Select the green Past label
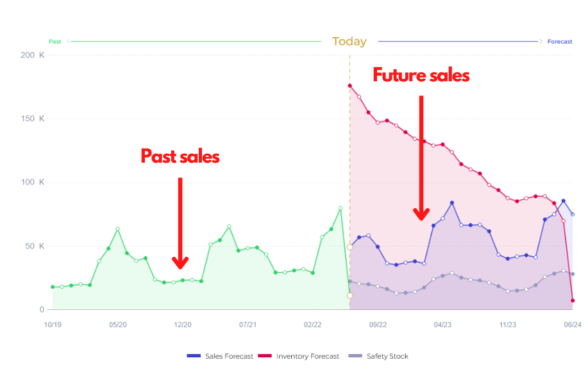Screen dimensions: 588x374 (x=55, y=42)
